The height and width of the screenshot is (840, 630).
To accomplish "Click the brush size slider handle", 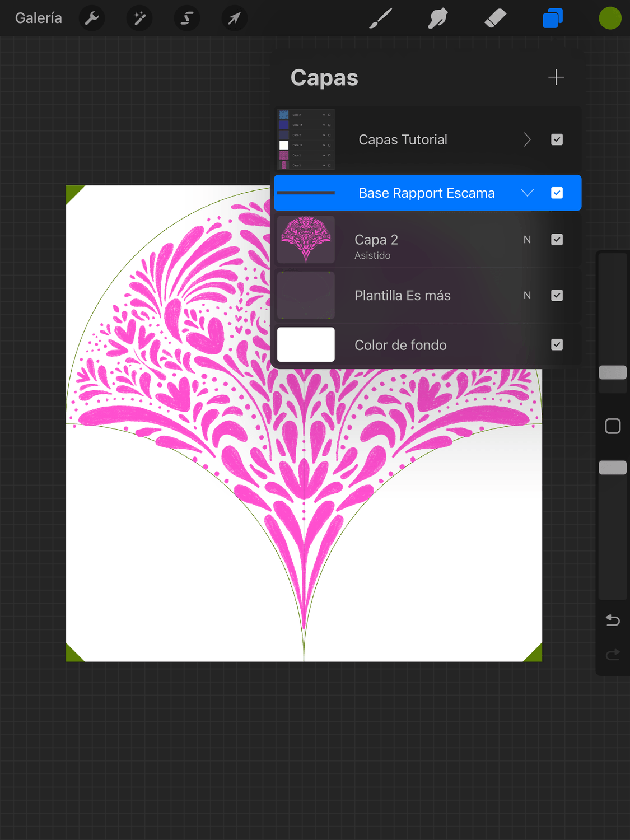I will [x=613, y=372].
